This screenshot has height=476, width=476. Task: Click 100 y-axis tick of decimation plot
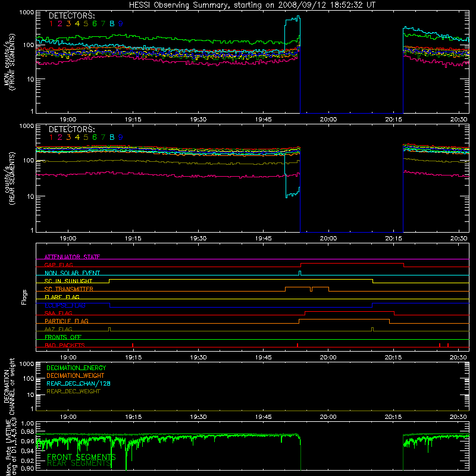(x=29, y=378)
